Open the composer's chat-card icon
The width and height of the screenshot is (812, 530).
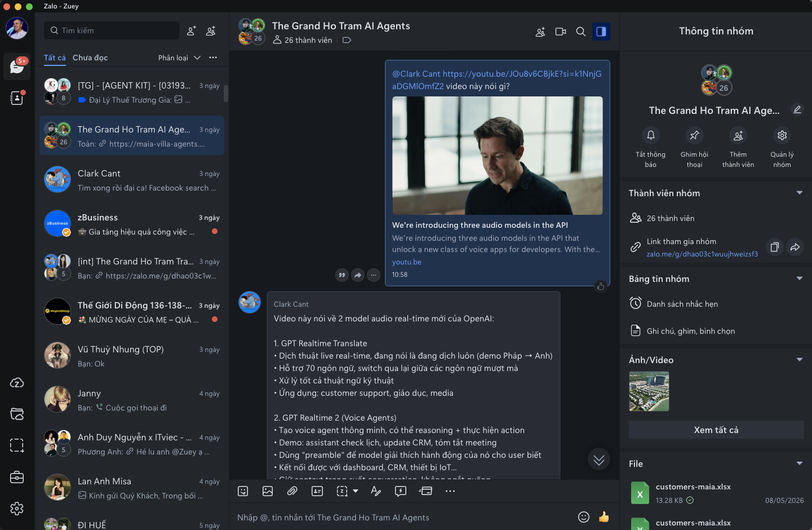[425, 491]
